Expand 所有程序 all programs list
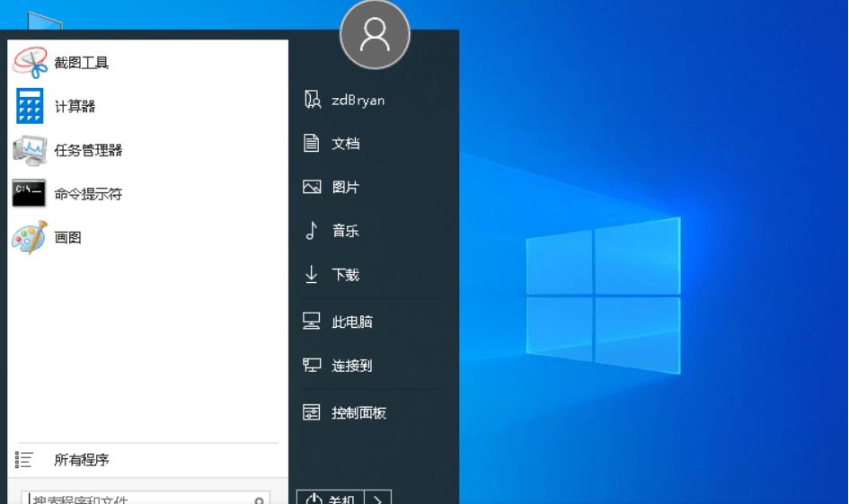This screenshot has height=504, width=849. coord(81,460)
